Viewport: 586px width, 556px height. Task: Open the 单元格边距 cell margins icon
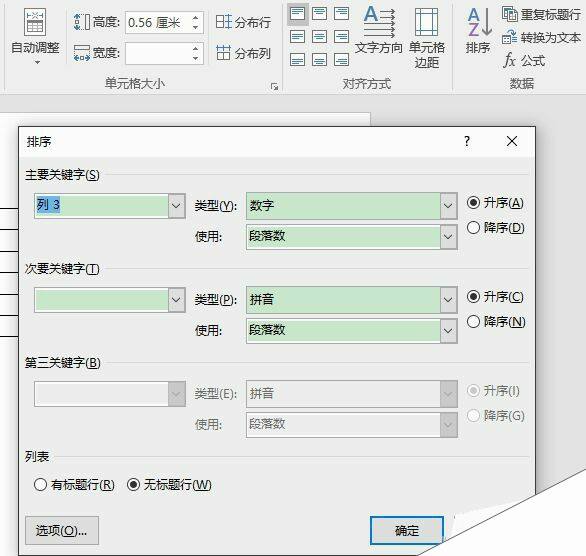(x=427, y=37)
